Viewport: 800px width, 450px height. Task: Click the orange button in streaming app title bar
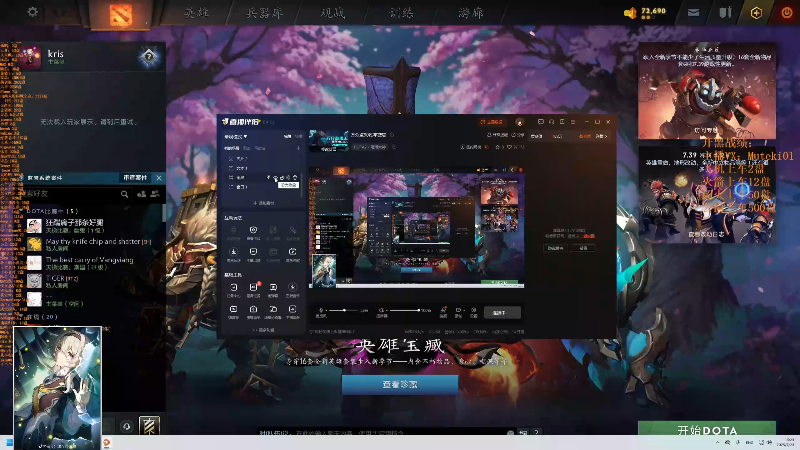(x=492, y=122)
